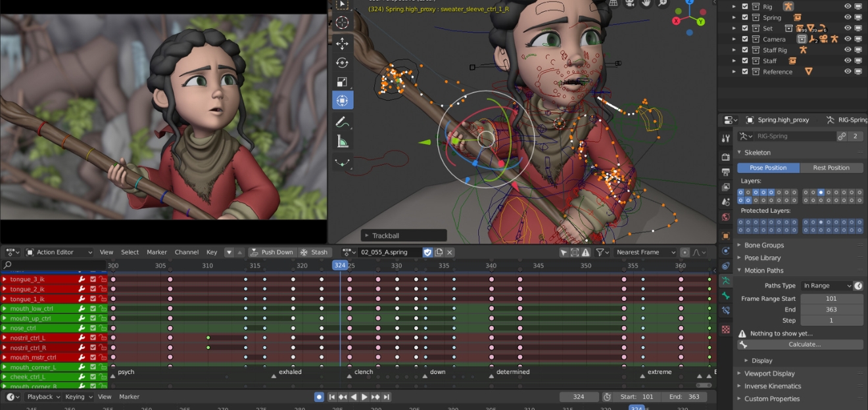Screen dimensions: 868x410
Task: Select the Rotate tool in viewport toolbar
Action: (343, 62)
